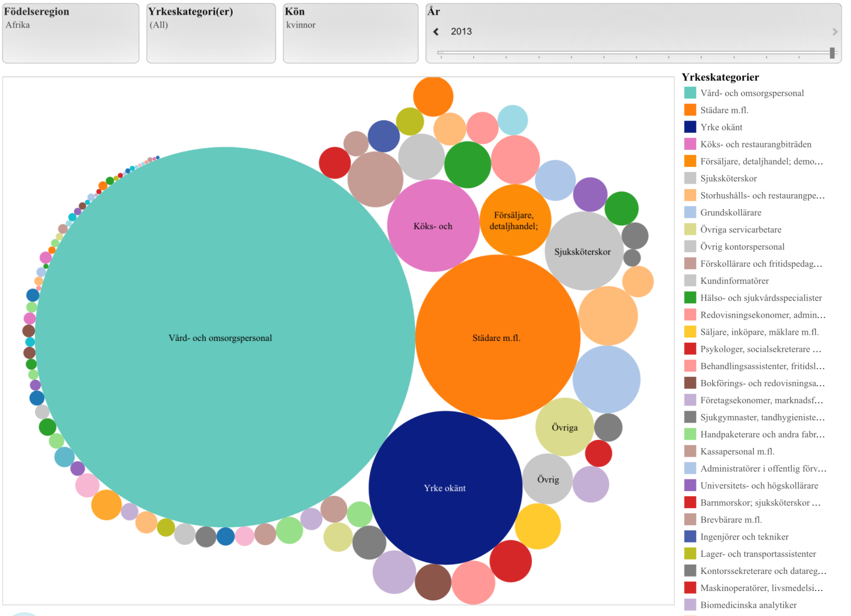Click Redovisningsekonomer legend swatch
The image size is (851, 616).
pos(690,315)
